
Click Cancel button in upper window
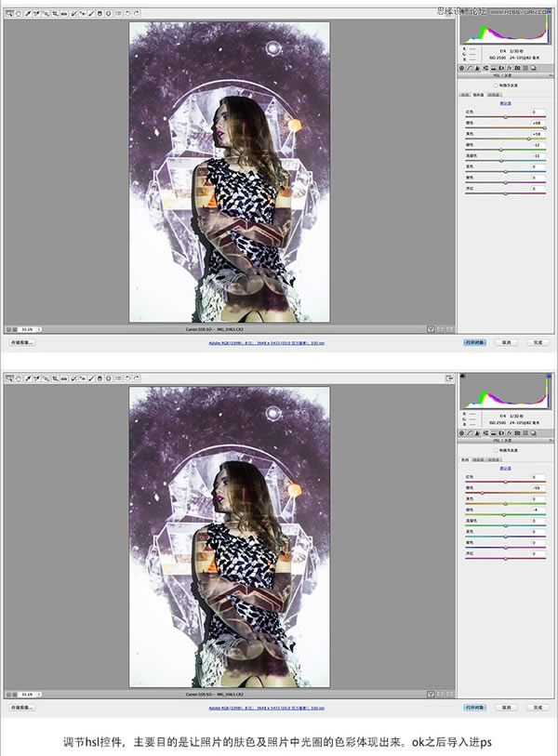tap(507, 342)
